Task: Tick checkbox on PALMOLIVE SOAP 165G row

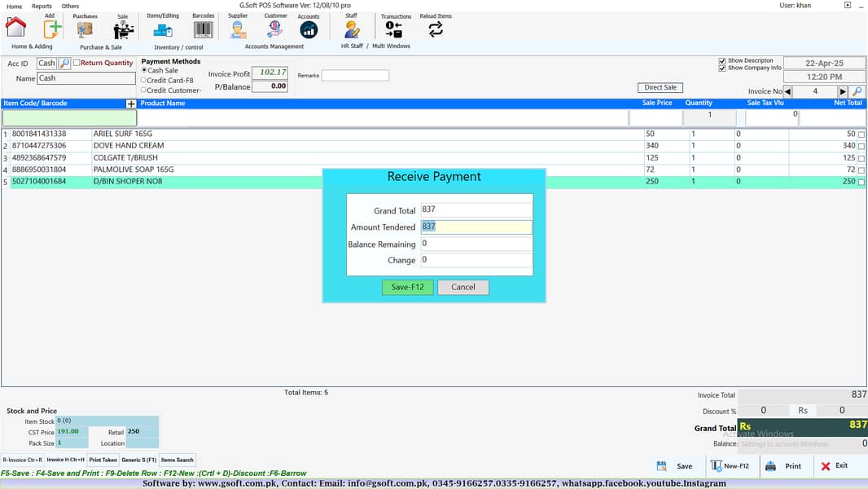Action: point(861,170)
